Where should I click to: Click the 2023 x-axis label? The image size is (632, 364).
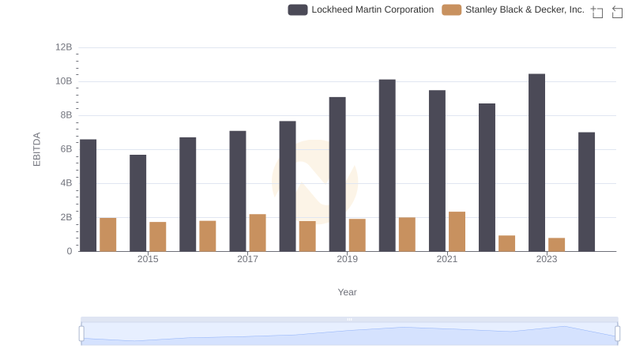coord(547,259)
